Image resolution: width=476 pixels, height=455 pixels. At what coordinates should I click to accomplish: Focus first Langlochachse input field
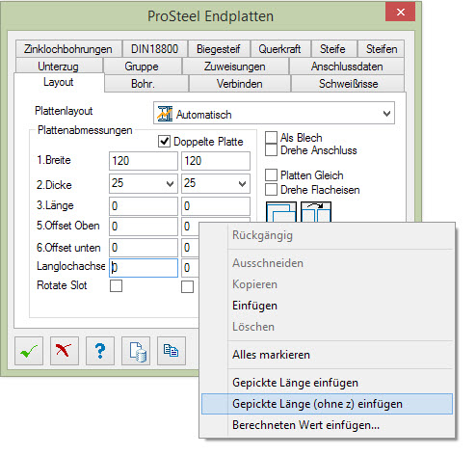(x=144, y=268)
